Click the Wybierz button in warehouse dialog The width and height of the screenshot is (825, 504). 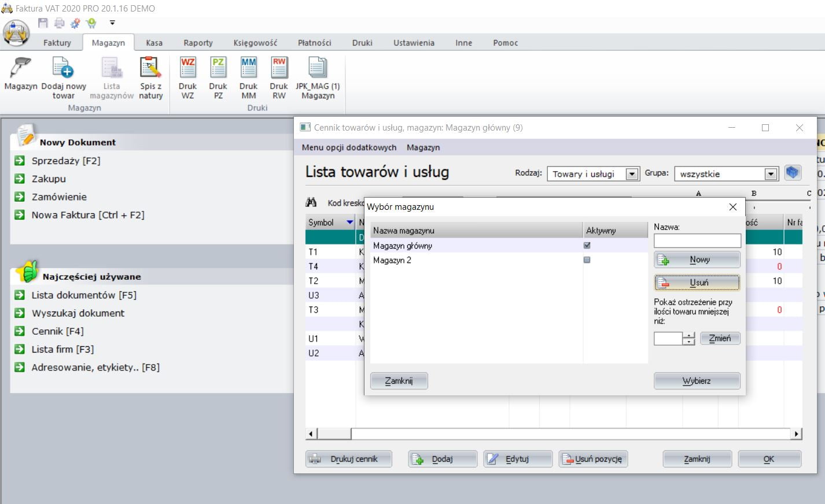click(x=697, y=381)
